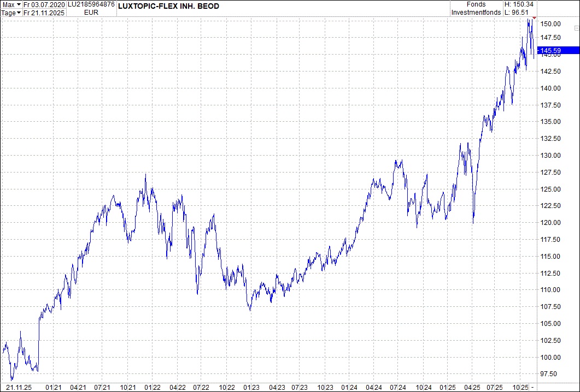Click the 04 24 time axis label

(x=373, y=388)
